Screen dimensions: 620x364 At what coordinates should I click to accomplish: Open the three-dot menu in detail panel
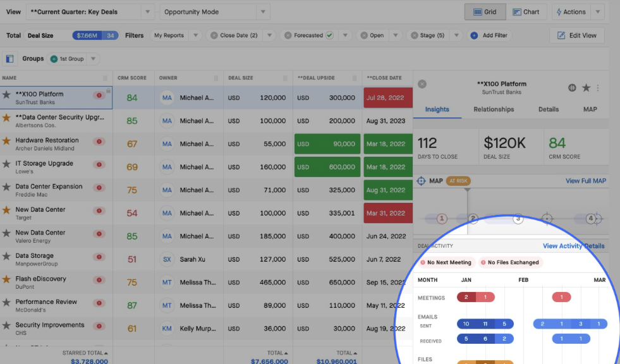(598, 88)
